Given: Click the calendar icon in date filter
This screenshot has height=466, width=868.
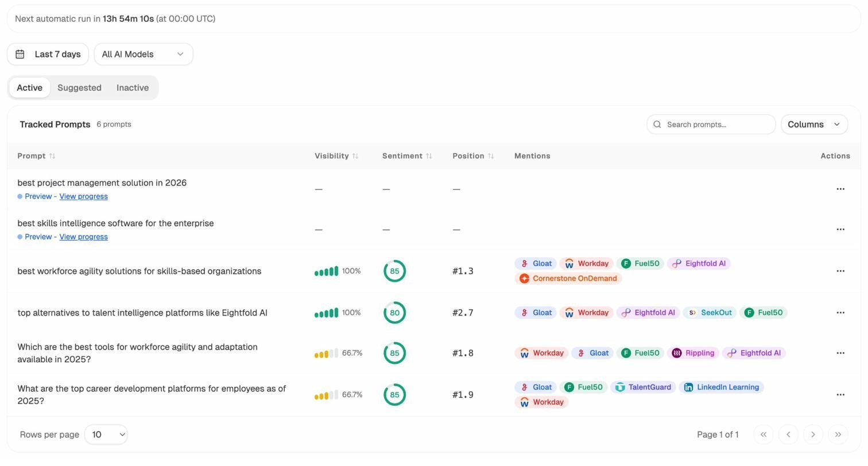Looking at the screenshot, I should point(20,54).
